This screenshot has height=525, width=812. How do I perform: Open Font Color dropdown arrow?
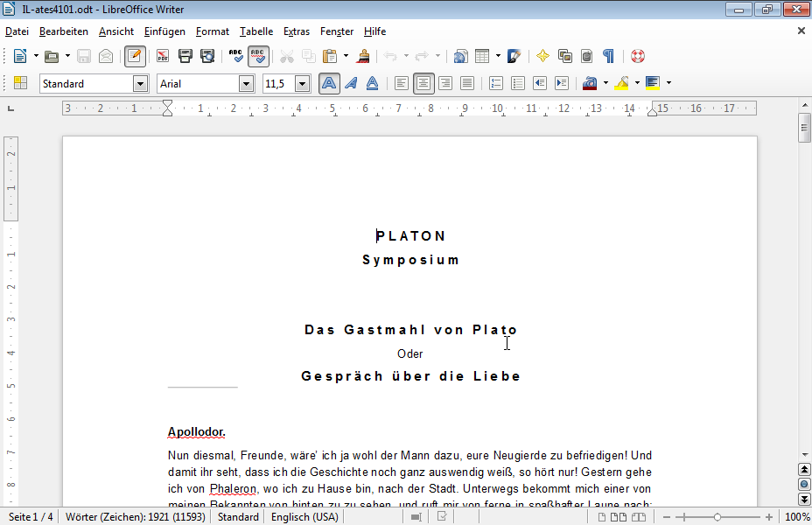pyautogui.click(x=605, y=83)
